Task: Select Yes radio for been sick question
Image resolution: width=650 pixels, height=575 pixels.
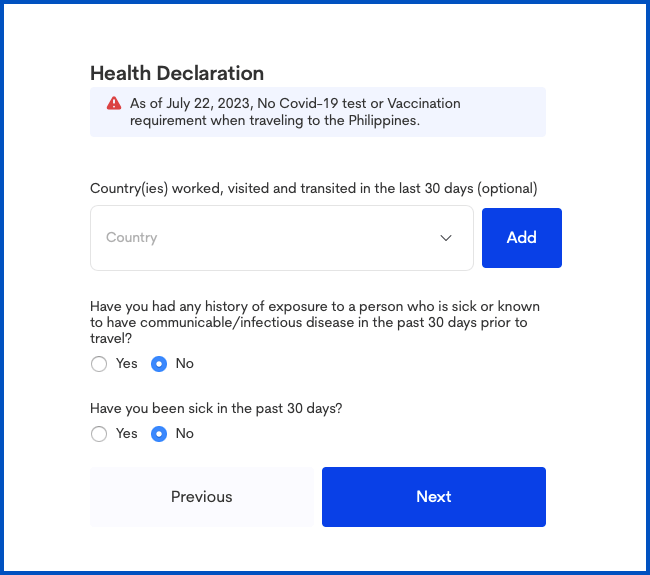Action: point(99,434)
